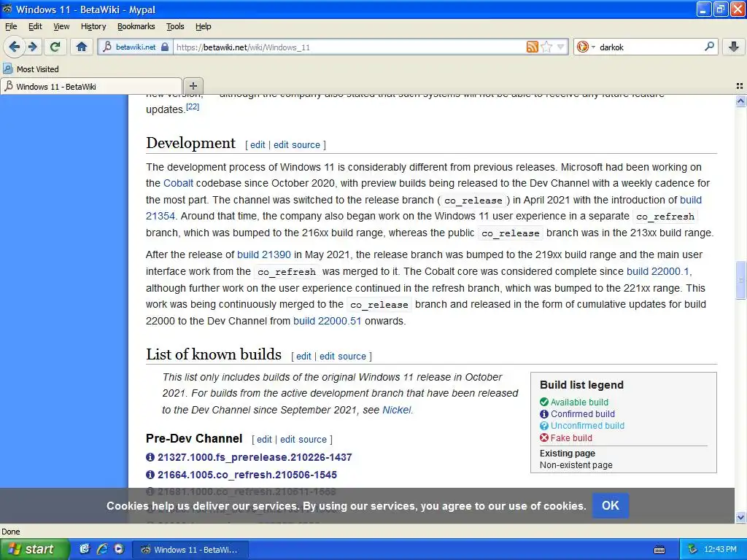Open the Cobalt codebase link
Image resolution: width=747 pixels, height=560 pixels.
[x=178, y=183]
